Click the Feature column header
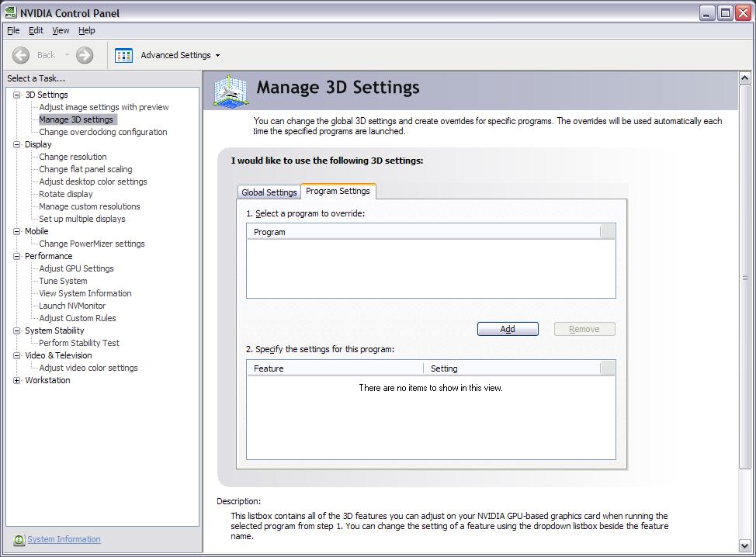 coord(335,368)
